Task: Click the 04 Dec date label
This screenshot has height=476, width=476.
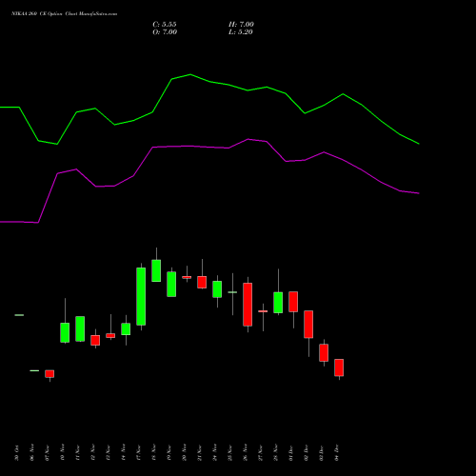Action: point(337,453)
